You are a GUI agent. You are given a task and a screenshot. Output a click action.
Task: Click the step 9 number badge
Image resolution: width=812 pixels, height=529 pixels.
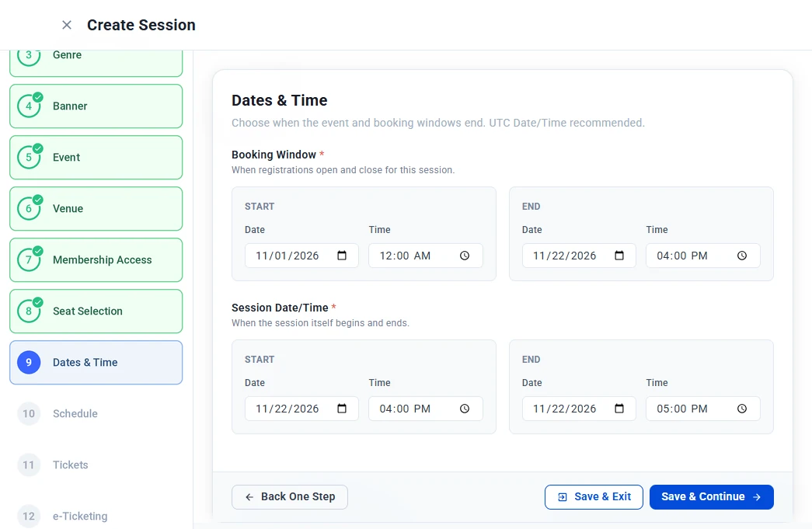(29, 362)
